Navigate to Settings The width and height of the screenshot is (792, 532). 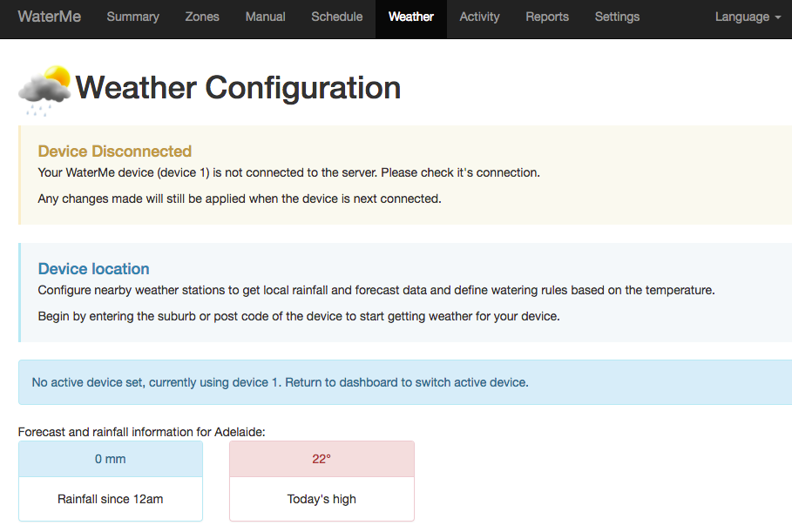coord(617,17)
